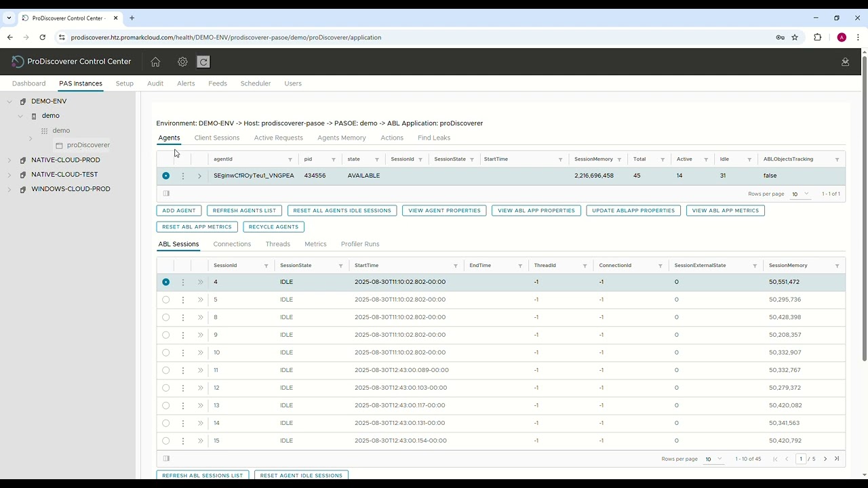
Task: Filter the pid column
Action: click(334, 159)
